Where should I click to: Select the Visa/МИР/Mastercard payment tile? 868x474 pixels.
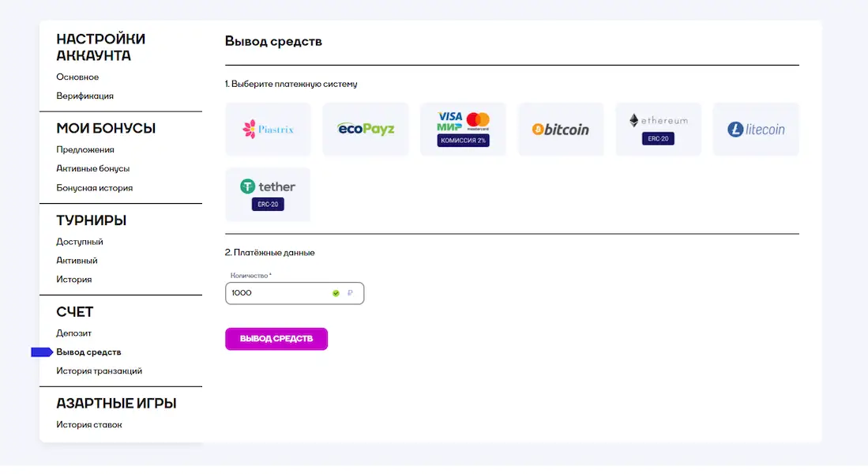[x=463, y=129]
